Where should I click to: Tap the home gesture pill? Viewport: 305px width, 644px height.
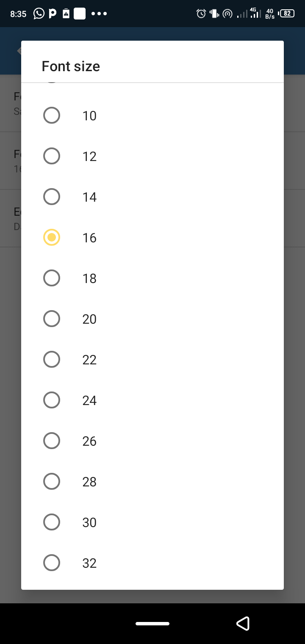pos(152,624)
